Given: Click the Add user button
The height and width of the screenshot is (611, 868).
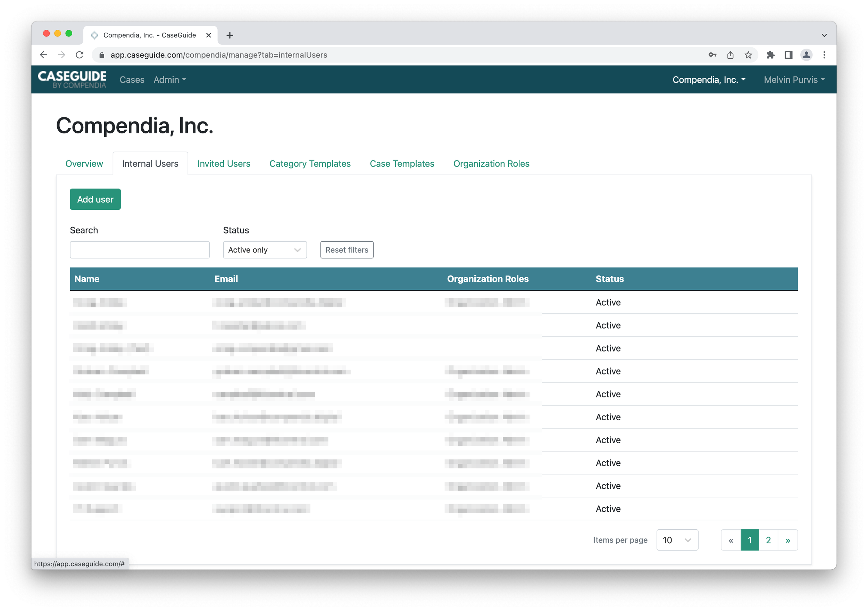Looking at the screenshot, I should pyautogui.click(x=95, y=199).
